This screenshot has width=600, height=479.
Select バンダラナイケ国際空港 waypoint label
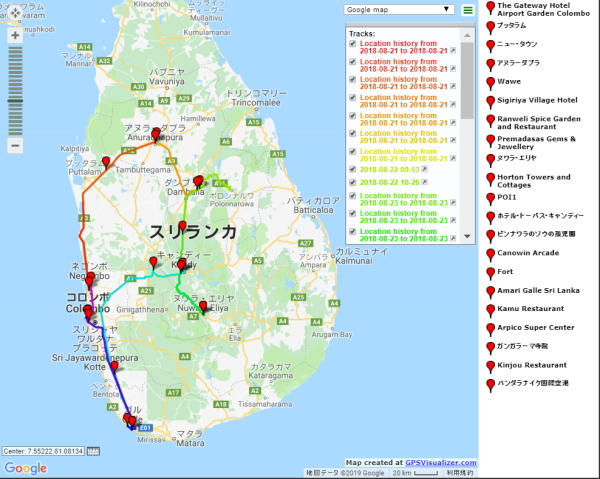coord(533,383)
